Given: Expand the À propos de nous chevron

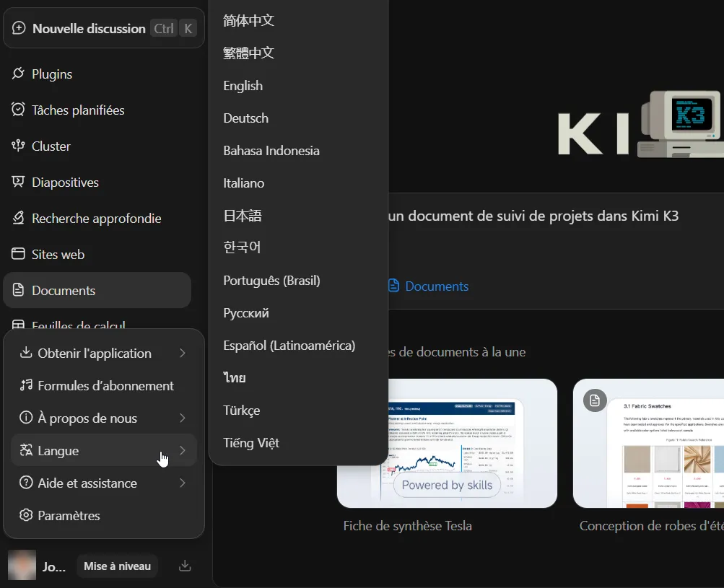Looking at the screenshot, I should tap(183, 418).
